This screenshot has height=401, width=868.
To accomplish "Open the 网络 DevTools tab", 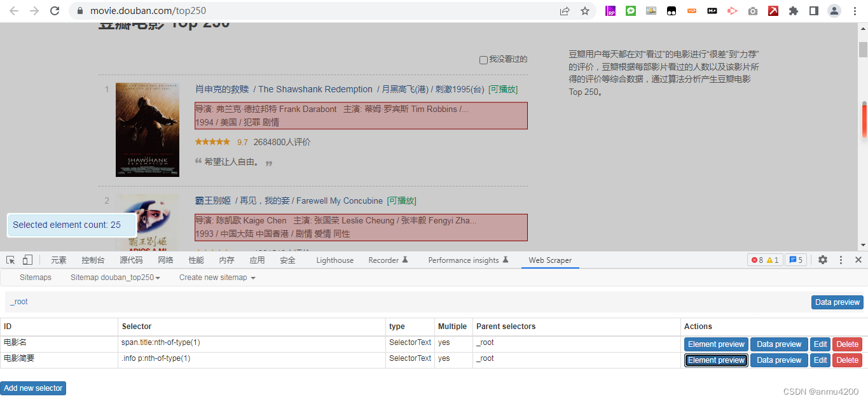I will tap(165, 260).
